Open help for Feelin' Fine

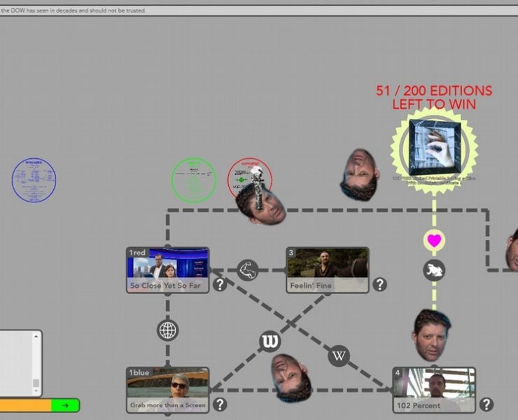[379, 284]
